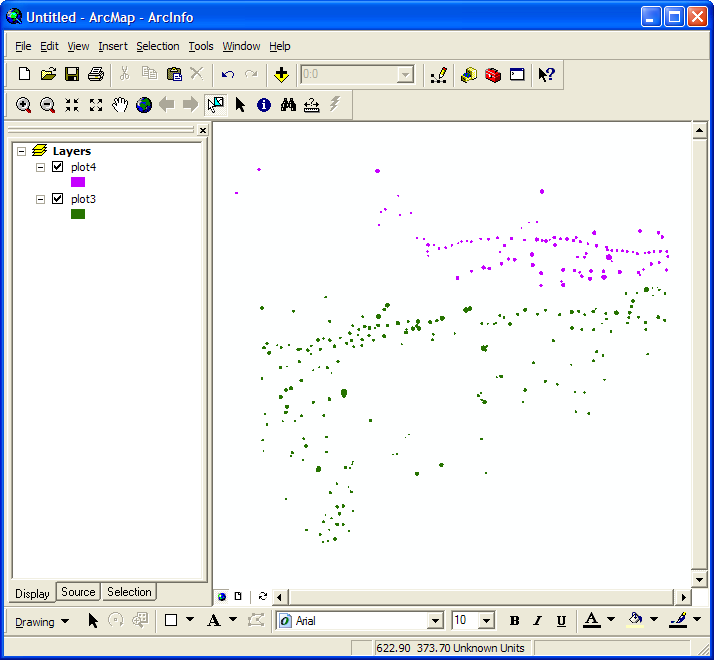Open the Arial font name dropdown
Image resolution: width=714 pixels, height=660 pixels.
[435, 621]
